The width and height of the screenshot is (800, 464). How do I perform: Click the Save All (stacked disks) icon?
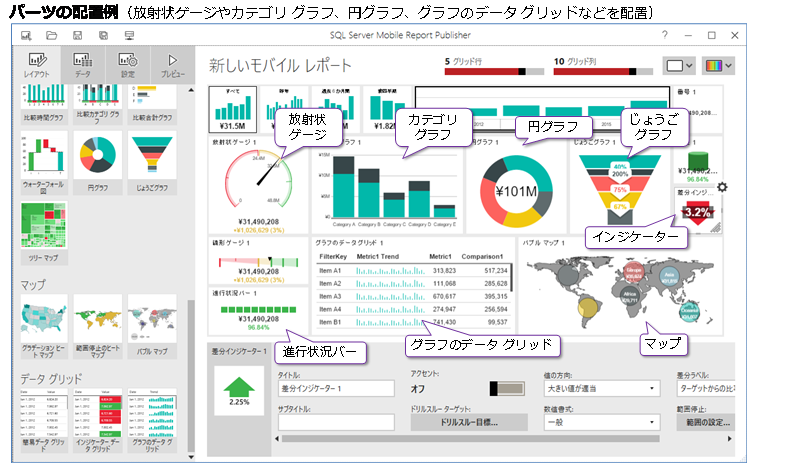point(104,35)
